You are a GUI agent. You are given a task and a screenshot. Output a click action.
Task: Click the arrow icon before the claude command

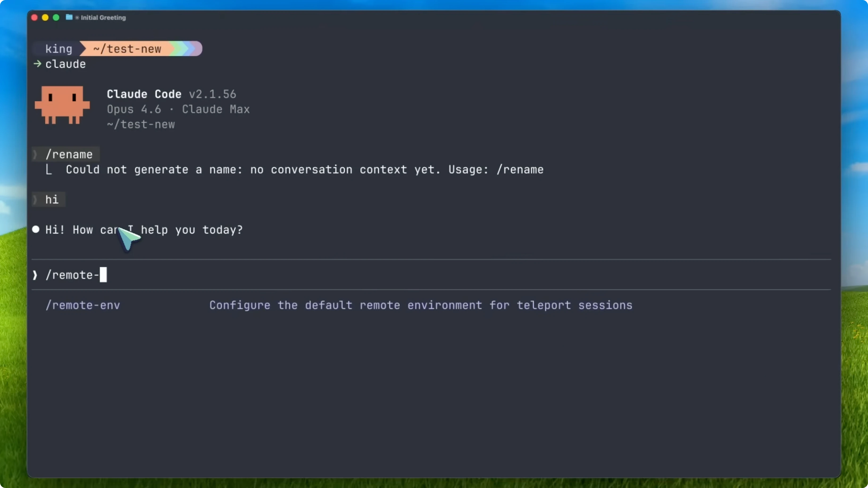tap(37, 64)
